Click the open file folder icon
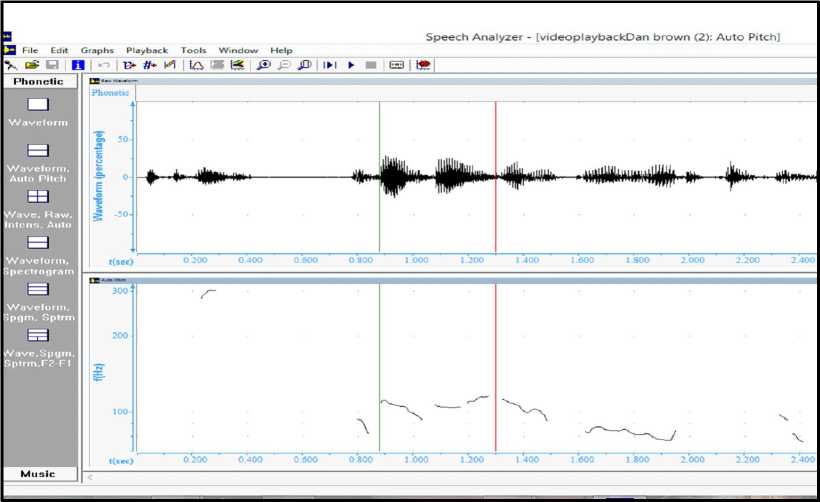Screen dimensions: 820x502 31,65
